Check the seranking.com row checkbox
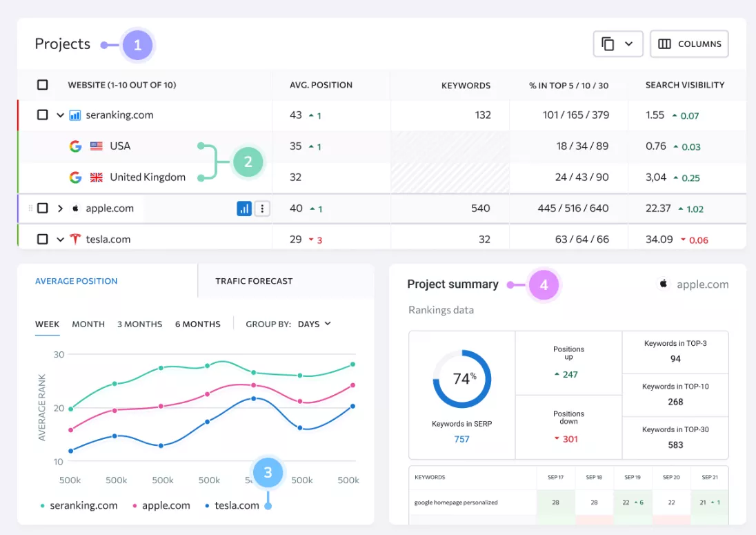756x535 pixels. 43,115
